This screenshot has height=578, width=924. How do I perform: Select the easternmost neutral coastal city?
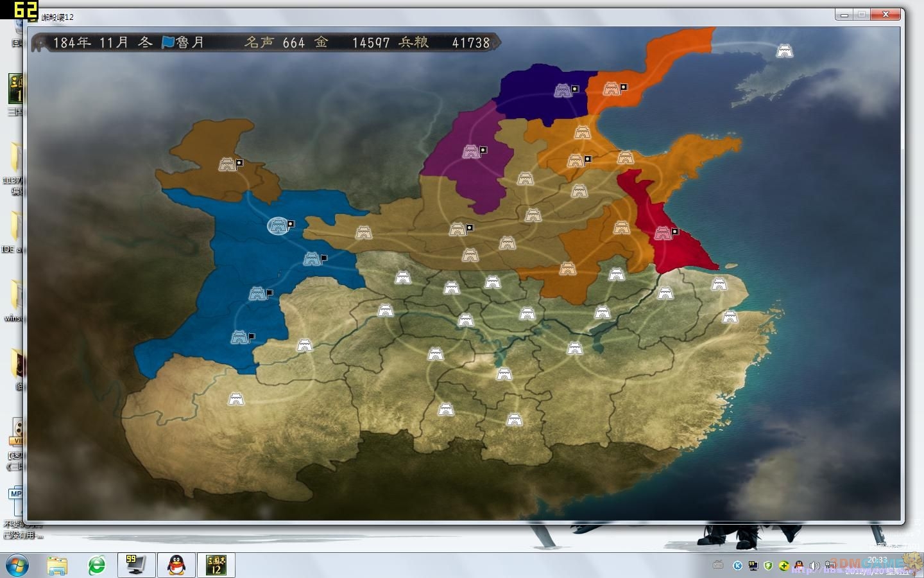(730, 316)
